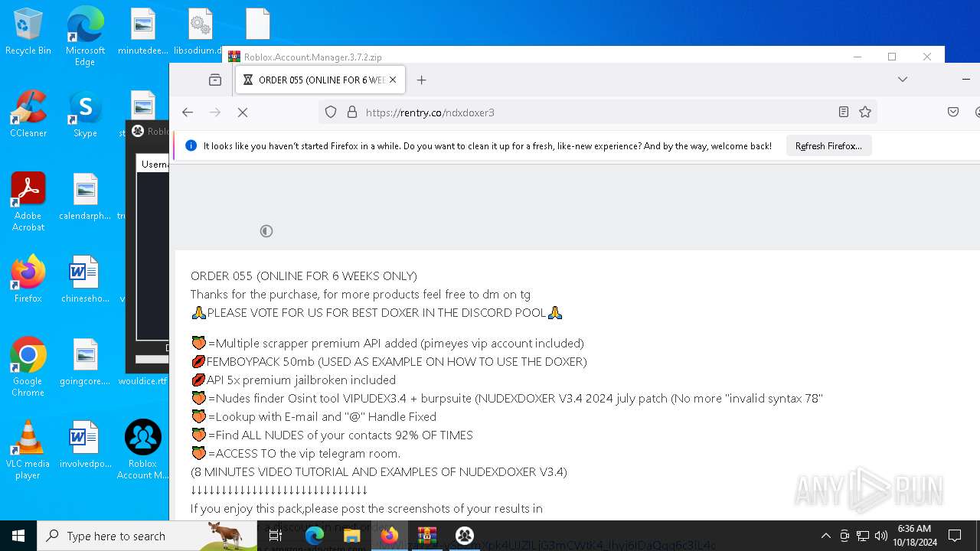Click 'API 5x premium jailbroken included' line
Viewport: 980px width, 551px height.
coord(293,380)
